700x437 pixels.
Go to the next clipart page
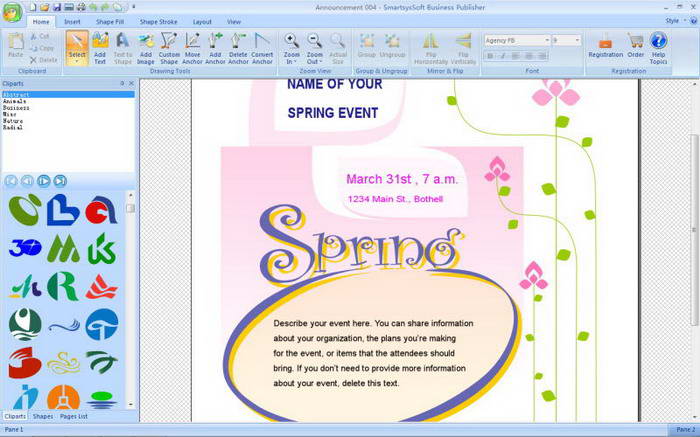click(43, 181)
